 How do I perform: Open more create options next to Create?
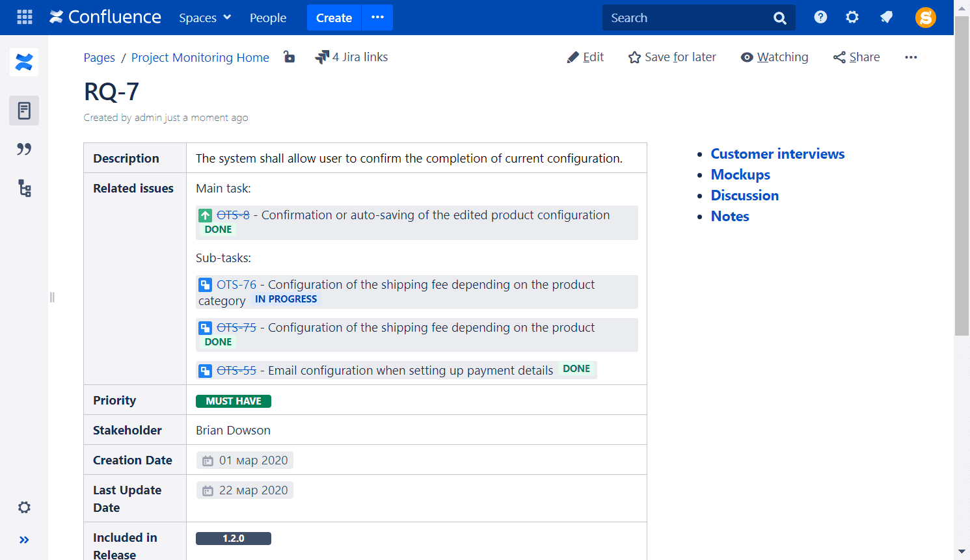[x=377, y=18]
